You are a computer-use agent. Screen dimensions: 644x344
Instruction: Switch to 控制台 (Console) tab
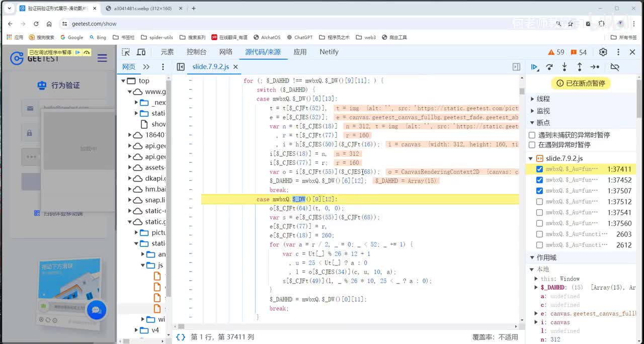(x=196, y=52)
